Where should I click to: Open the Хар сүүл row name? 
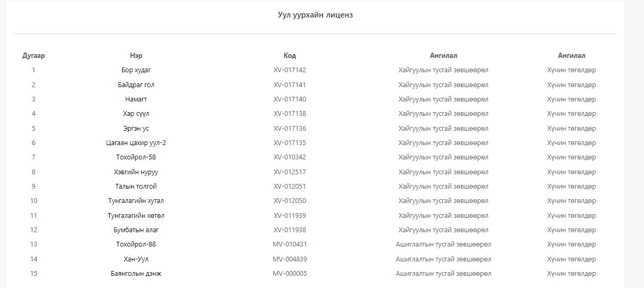[x=136, y=114]
